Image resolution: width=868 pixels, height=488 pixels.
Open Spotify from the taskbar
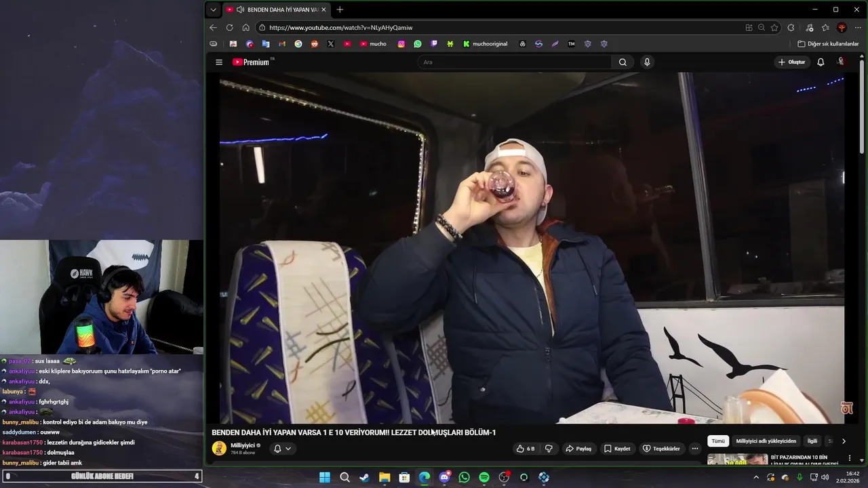484,477
